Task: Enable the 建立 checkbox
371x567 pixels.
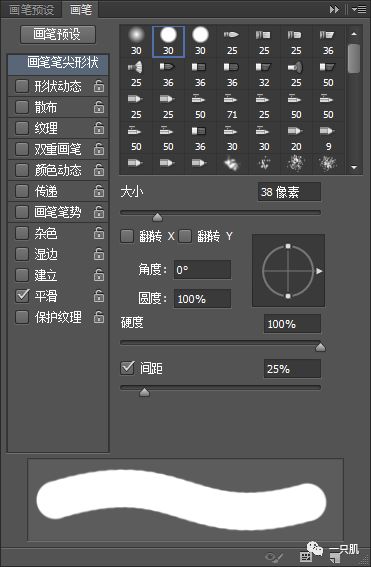Action: [22, 275]
